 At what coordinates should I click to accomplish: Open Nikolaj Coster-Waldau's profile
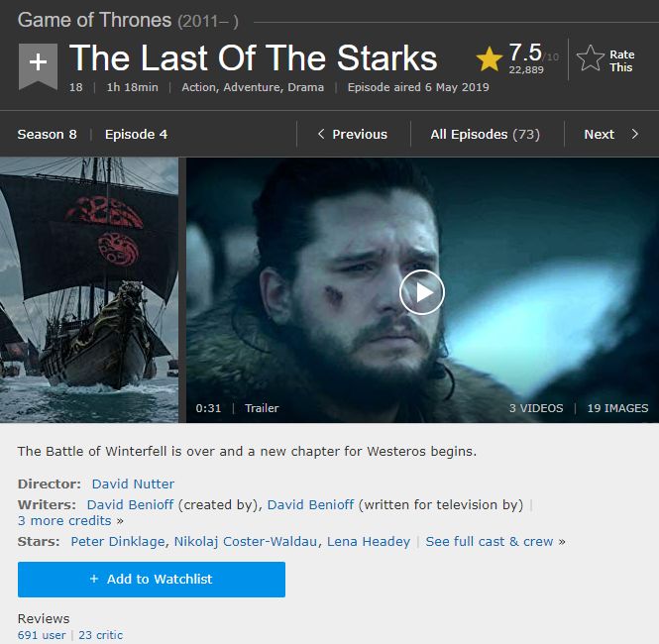246,542
